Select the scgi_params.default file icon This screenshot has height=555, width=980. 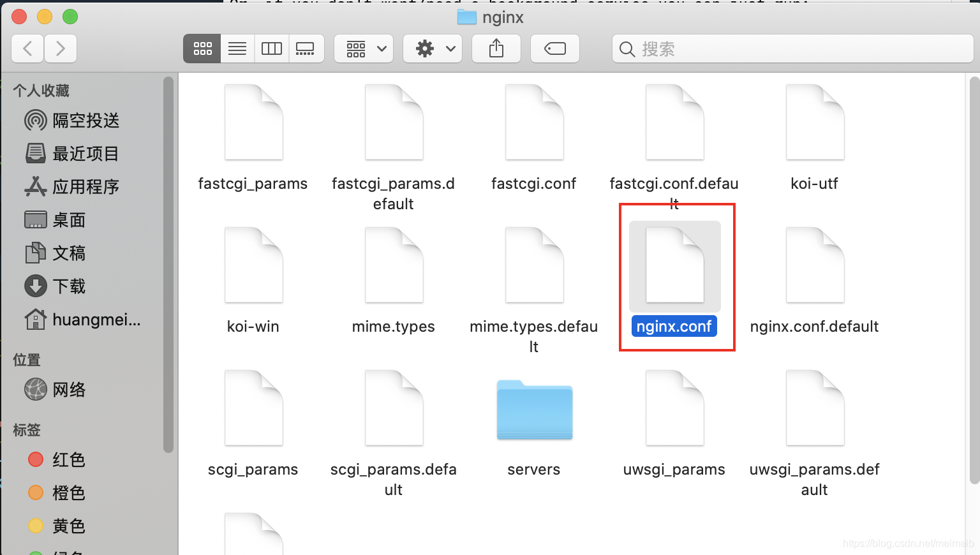pos(394,408)
